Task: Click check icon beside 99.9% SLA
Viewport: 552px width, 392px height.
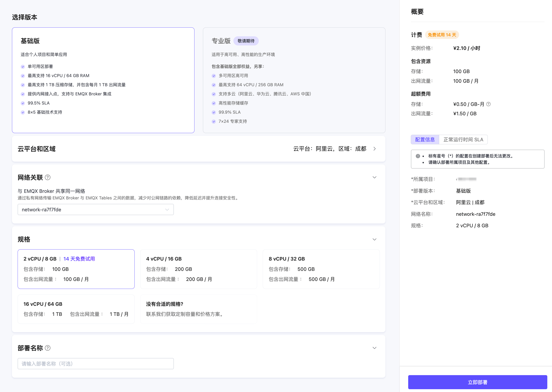Action: [x=214, y=112]
